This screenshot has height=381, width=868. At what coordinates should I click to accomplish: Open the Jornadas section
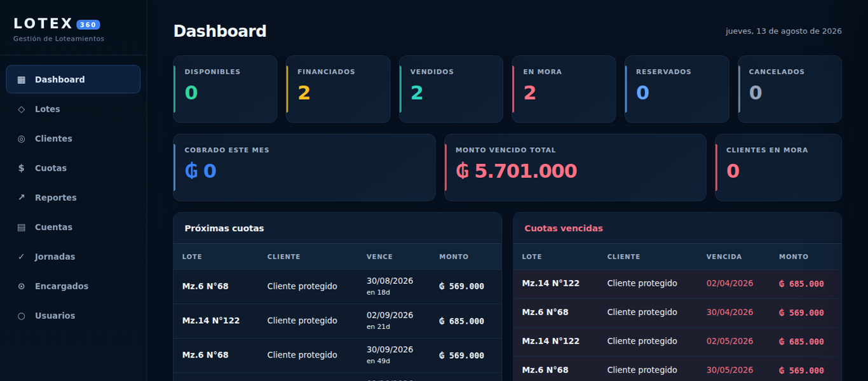[73, 257]
